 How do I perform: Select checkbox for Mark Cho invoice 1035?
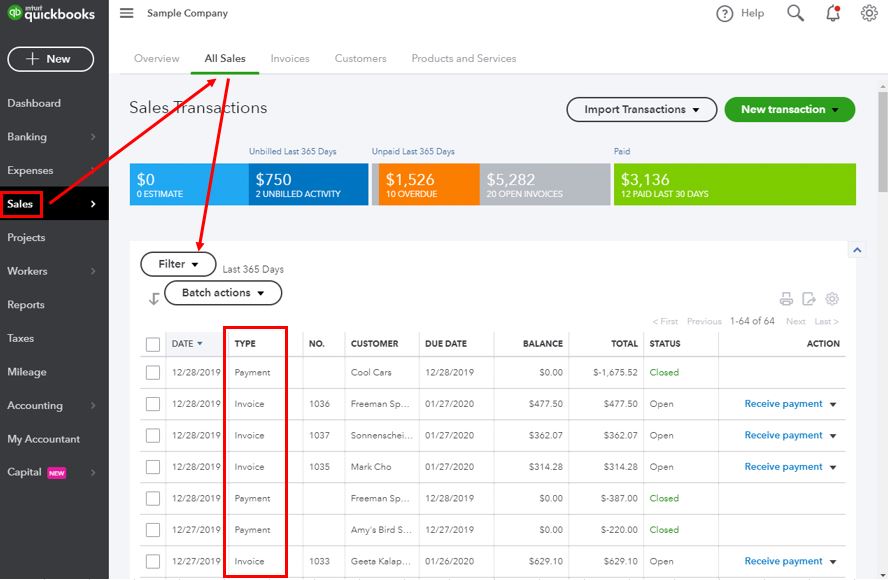point(153,467)
